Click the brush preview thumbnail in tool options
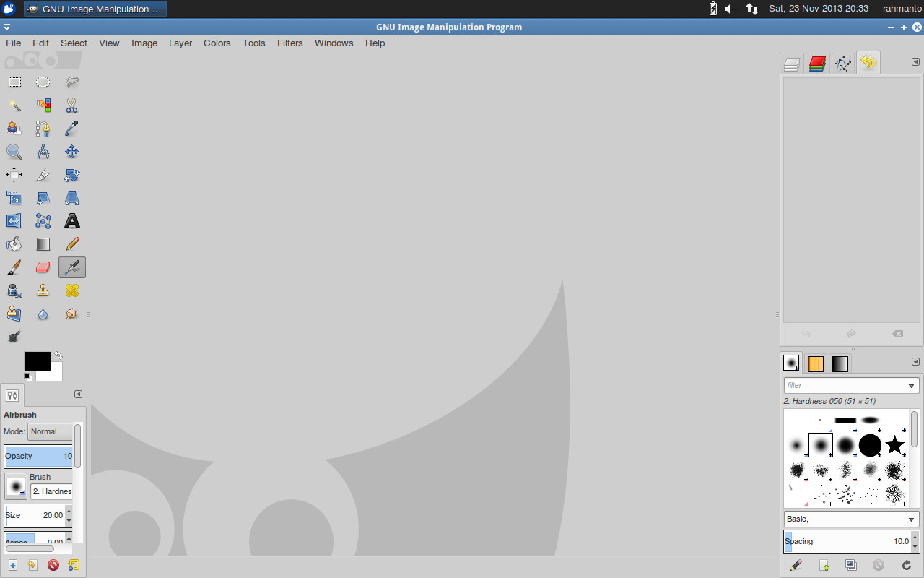This screenshot has height=578, width=924. pyautogui.click(x=16, y=486)
